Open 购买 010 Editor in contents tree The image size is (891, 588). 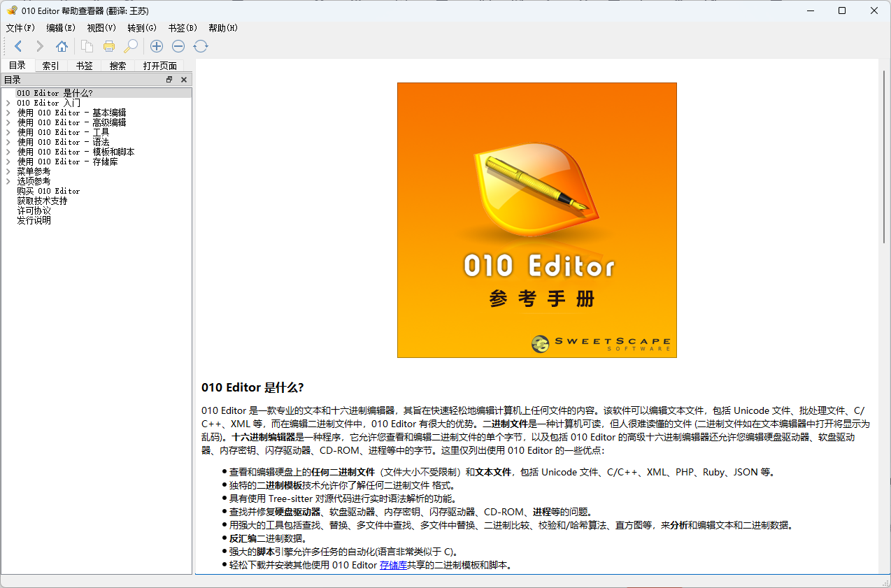click(49, 191)
